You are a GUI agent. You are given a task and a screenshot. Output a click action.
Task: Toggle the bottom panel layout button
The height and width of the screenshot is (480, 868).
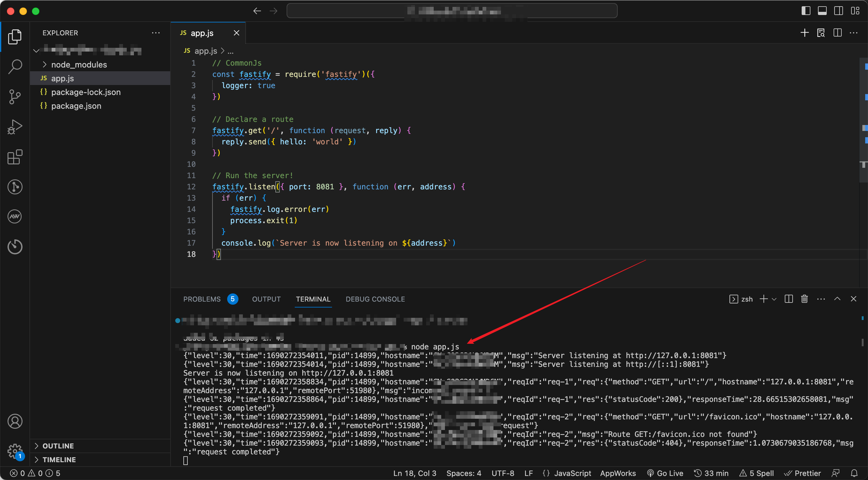tap(822, 11)
